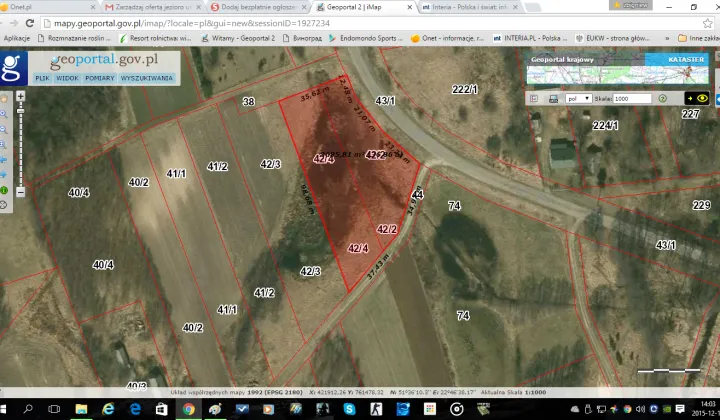Toggle the yellow eye high-contrast mode

coord(702,98)
